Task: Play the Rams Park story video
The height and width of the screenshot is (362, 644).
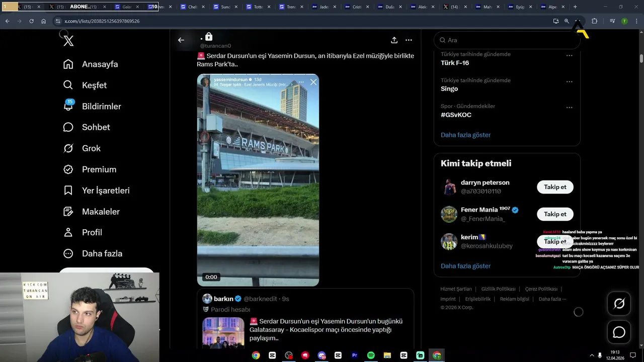Action: click(x=258, y=180)
